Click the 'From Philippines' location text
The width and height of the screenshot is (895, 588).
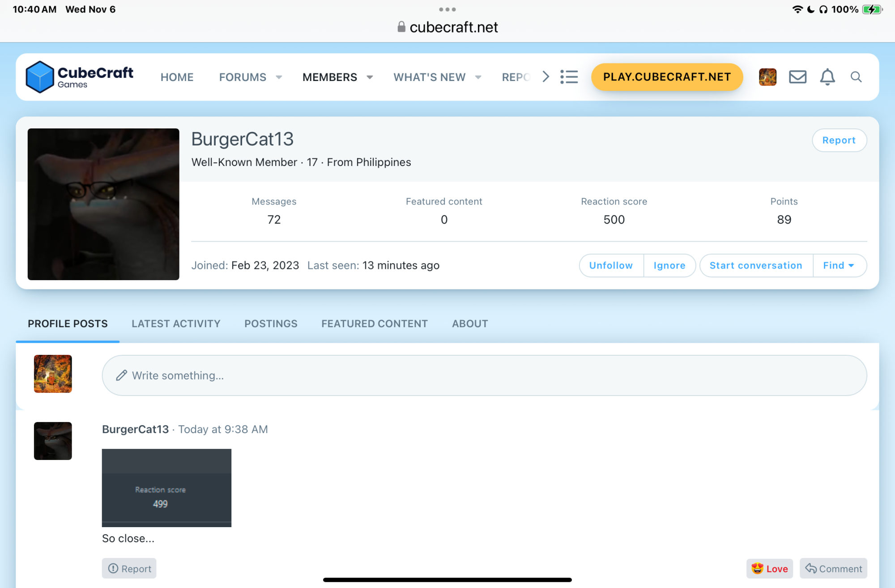coord(369,162)
